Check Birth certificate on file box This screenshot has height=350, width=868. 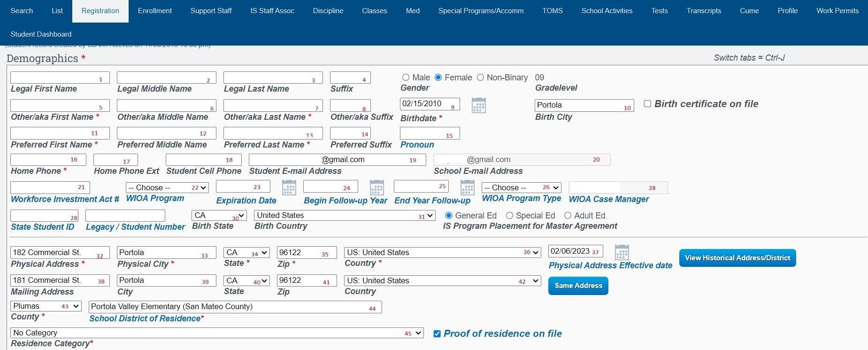coord(647,104)
